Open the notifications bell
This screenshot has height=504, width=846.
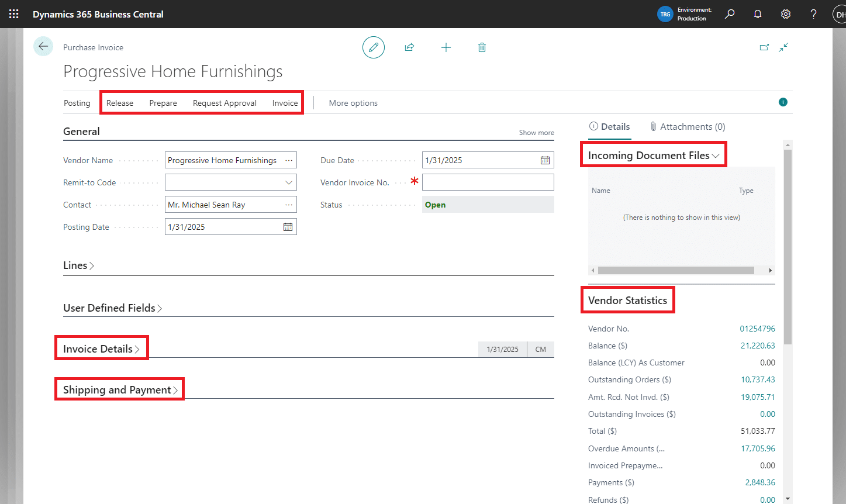[x=758, y=14]
